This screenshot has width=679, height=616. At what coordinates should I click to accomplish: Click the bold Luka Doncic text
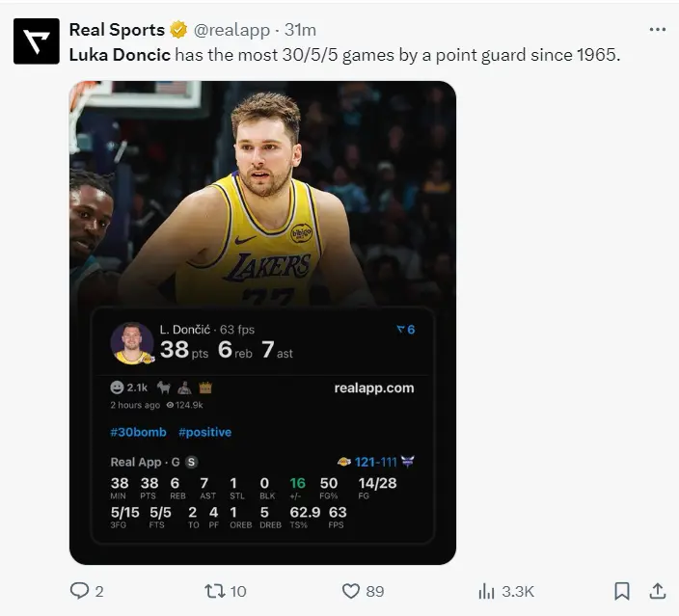click(120, 55)
